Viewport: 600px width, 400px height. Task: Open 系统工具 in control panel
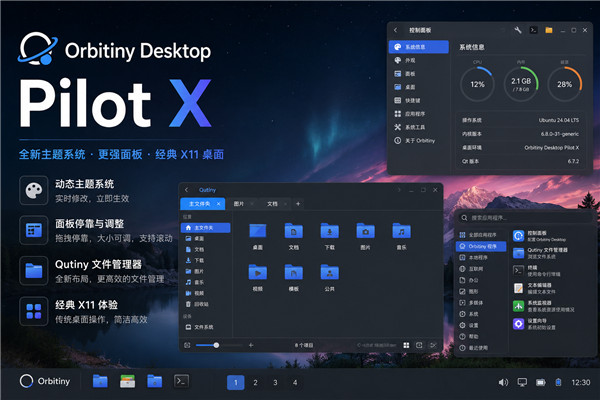419,127
